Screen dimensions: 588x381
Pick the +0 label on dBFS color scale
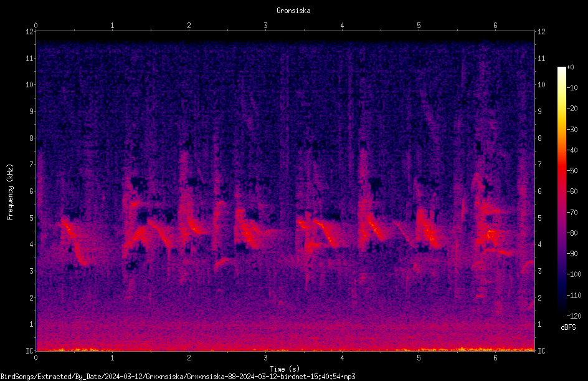point(571,67)
